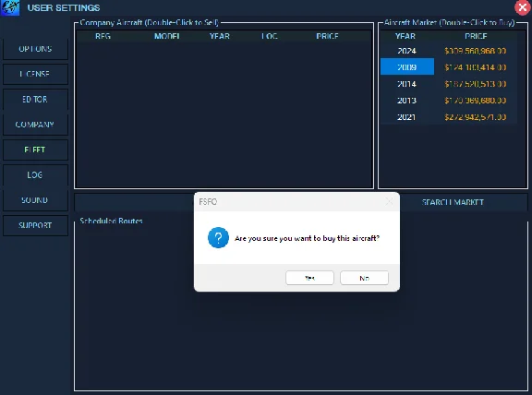
Task: Select the 2024 aircraft market row
Action: [449, 51]
